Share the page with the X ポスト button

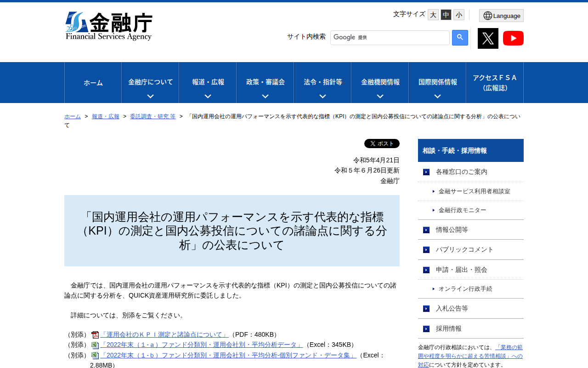coord(382,143)
